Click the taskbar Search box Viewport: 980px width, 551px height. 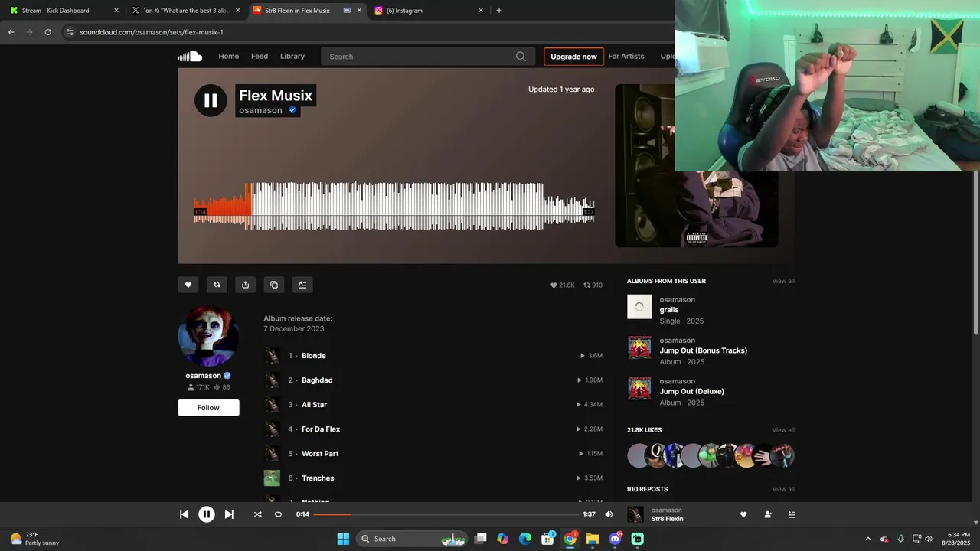tap(413, 539)
